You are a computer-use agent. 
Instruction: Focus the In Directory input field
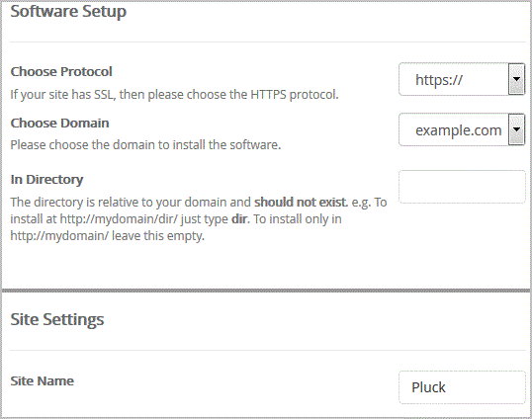coord(462,187)
